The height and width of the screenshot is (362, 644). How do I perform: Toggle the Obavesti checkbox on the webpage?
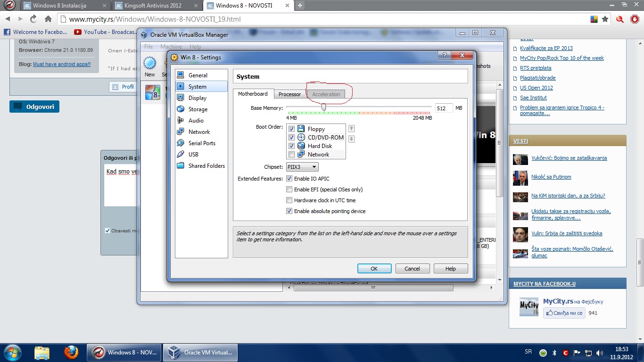107,231
